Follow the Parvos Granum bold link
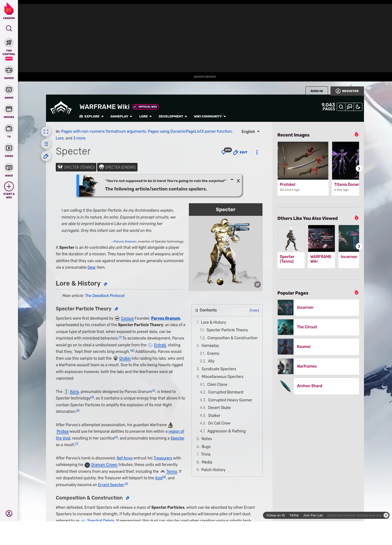This screenshot has height=545, width=392. click(166, 318)
